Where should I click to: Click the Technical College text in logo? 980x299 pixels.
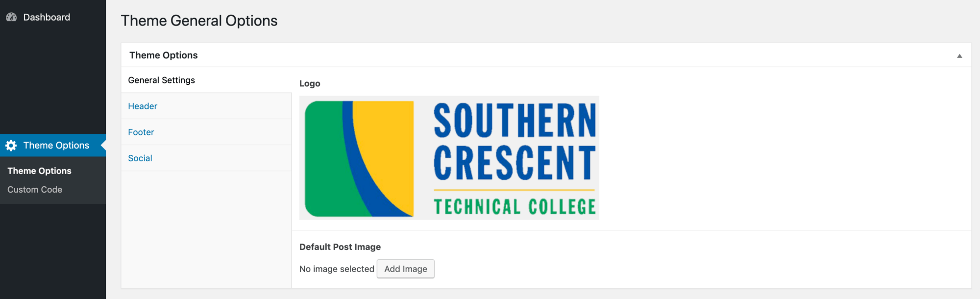tap(514, 207)
